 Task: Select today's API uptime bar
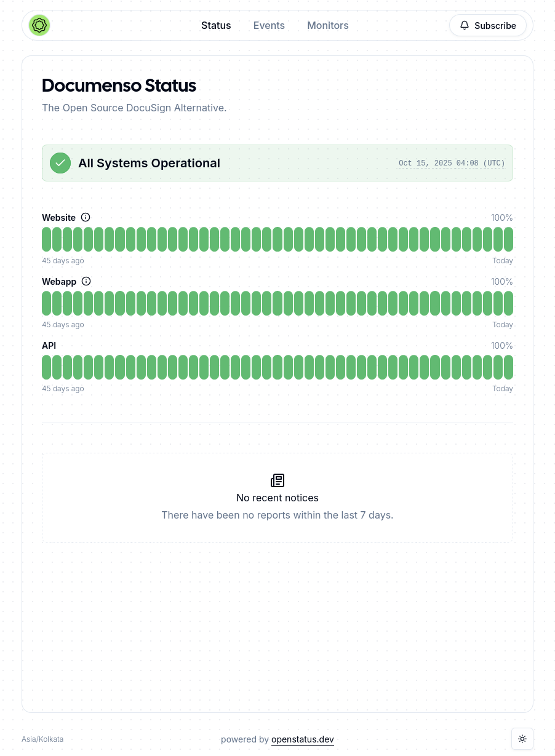[x=508, y=367]
